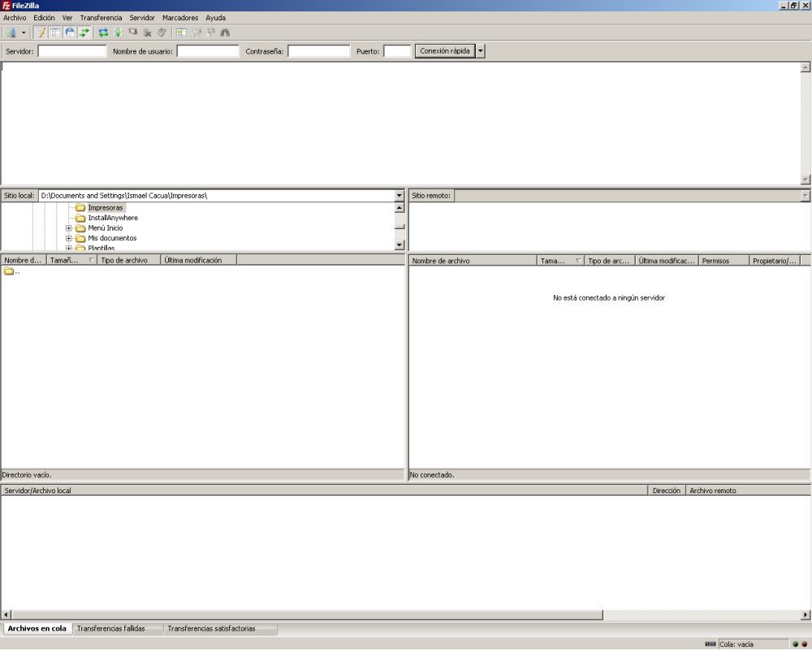Click the InstallAnywhere folder icon
812x650 pixels.
click(80, 218)
